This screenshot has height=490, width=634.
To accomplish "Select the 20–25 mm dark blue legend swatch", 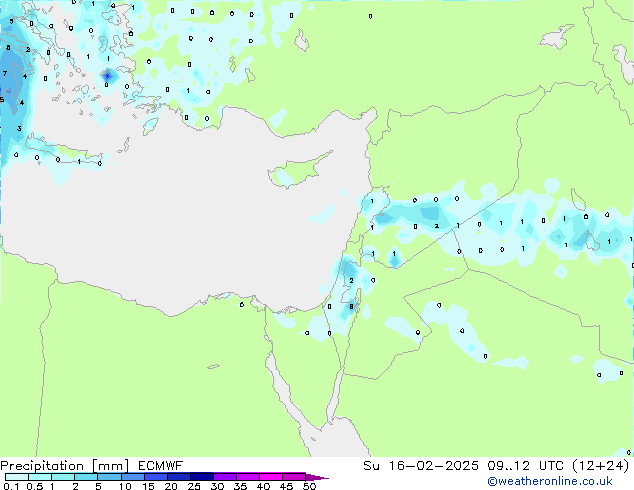I will coord(178,477).
